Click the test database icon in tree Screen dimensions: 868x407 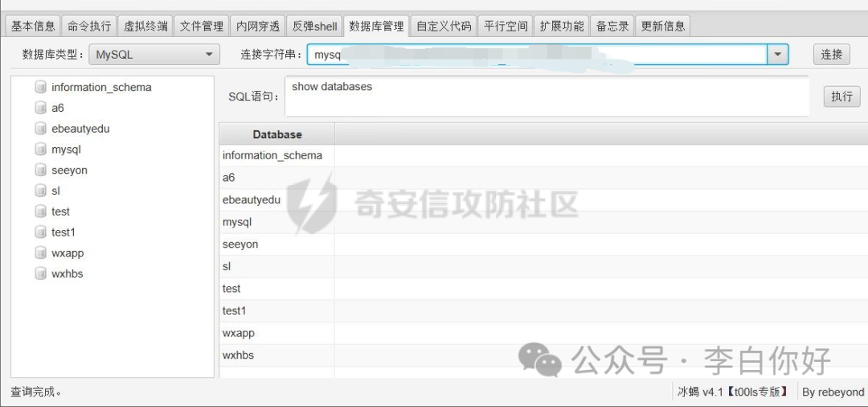(x=40, y=212)
